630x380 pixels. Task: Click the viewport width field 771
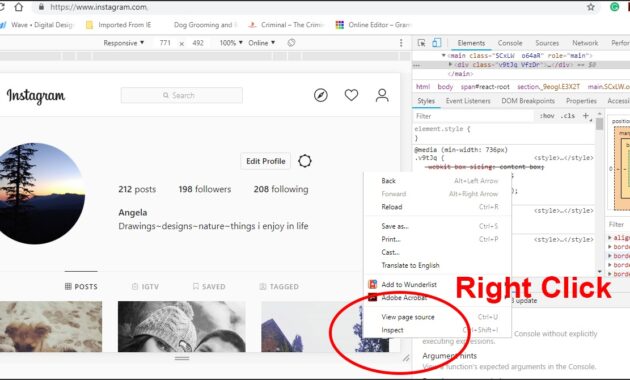click(x=165, y=43)
